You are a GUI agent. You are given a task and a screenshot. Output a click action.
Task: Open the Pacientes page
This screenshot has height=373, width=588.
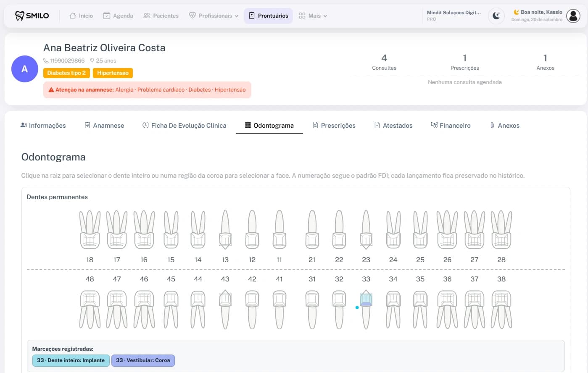pos(161,16)
